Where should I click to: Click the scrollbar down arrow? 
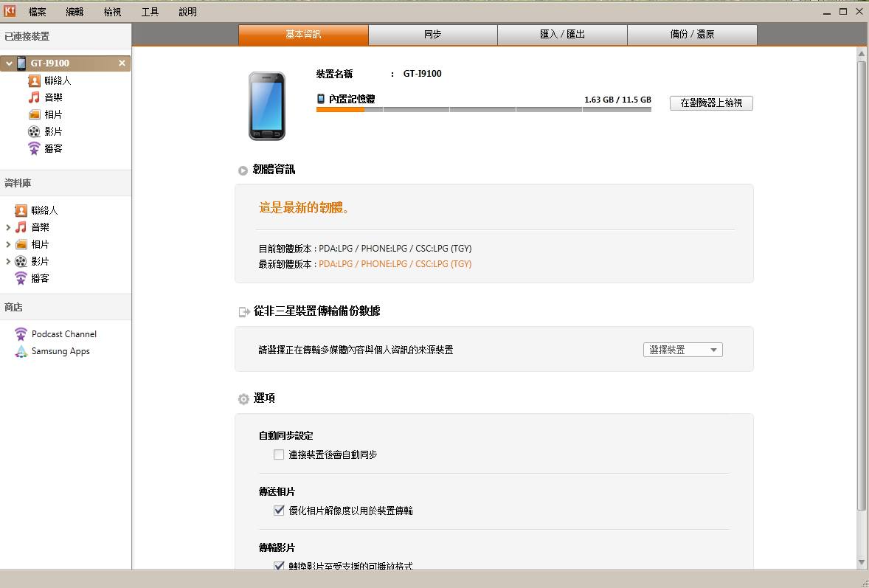point(861,562)
